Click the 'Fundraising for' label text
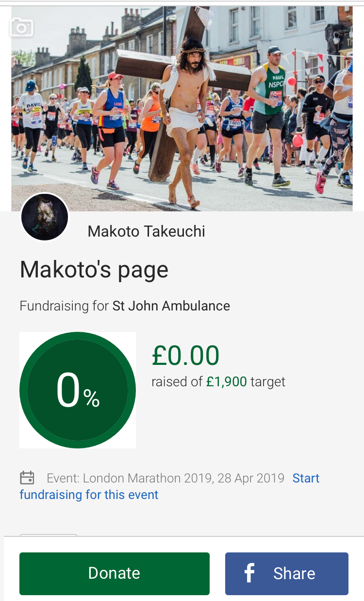 64,306
